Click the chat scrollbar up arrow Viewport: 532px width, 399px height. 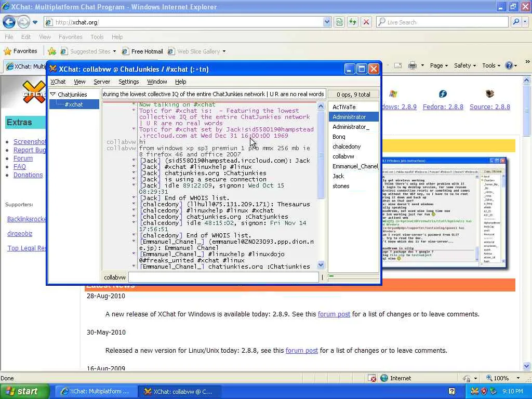pyautogui.click(x=321, y=106)
